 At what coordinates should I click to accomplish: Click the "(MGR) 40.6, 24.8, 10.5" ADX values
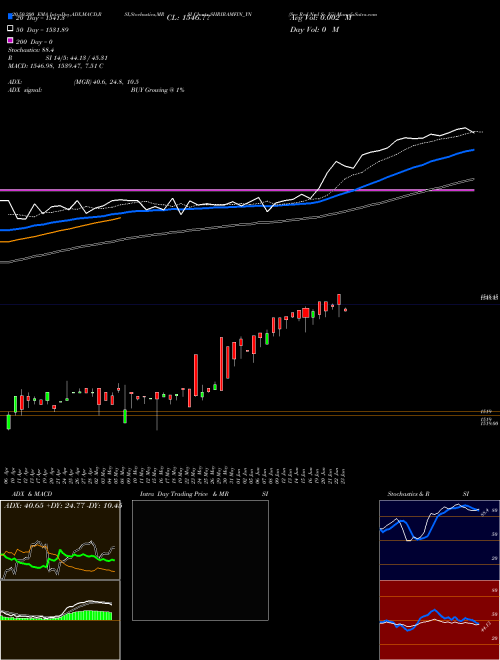(106, 82)
